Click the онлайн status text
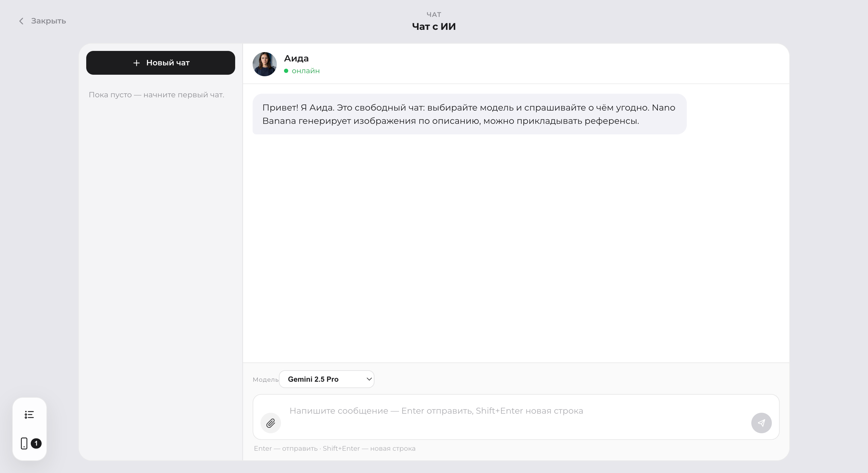This screenshot has height=473, width=868. [306, 71]
